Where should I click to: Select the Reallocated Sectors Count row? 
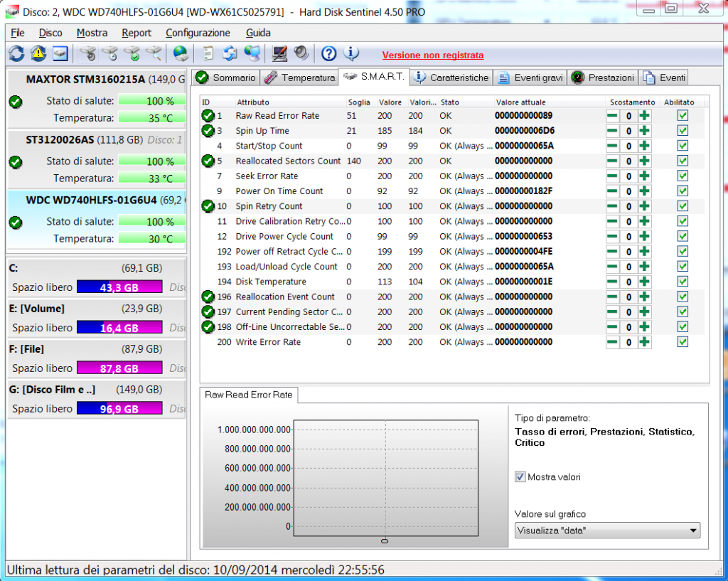(288, 161)
